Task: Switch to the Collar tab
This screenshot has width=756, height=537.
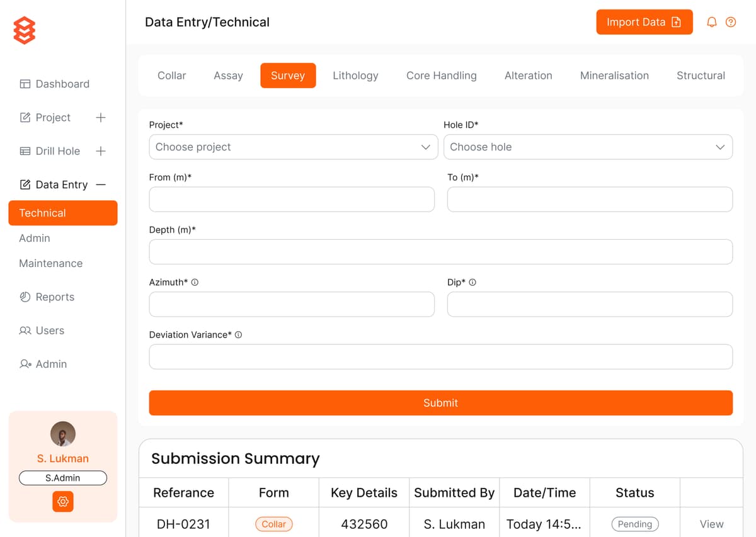Action: tap(171, 75)
